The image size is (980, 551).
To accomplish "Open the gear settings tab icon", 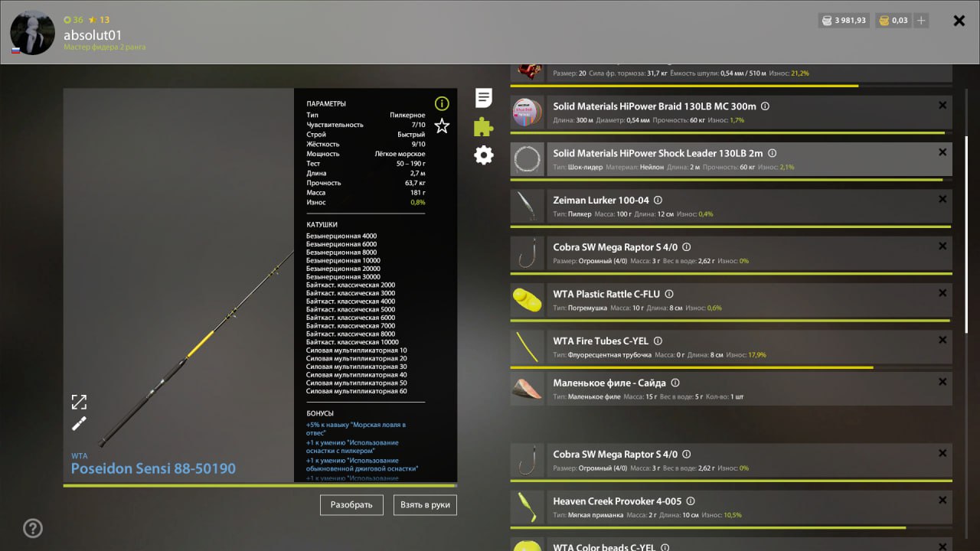I will point(484,155).
